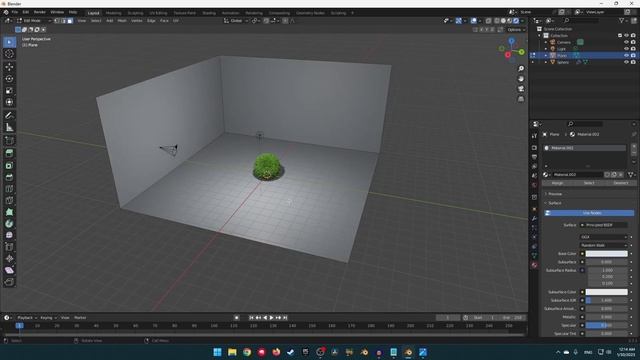This screenshot has width=640, height=360.
Task: Click the Pan view hand icon
Action: click(x=521, y=79)
